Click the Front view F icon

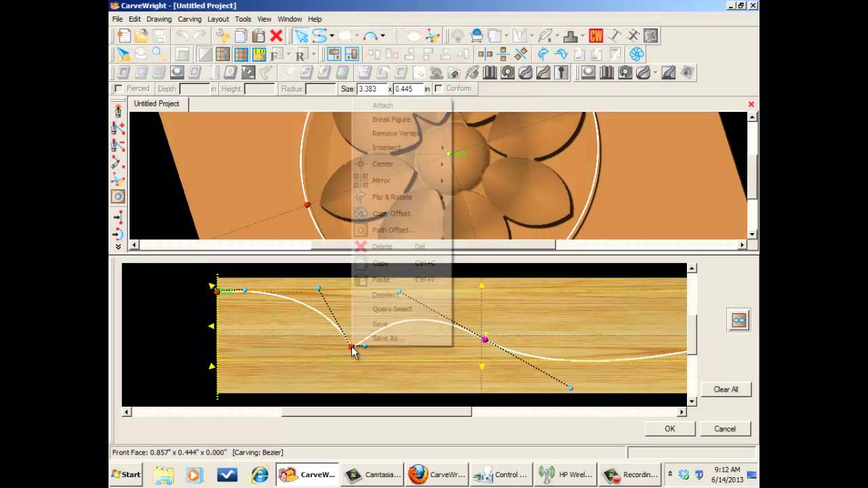coord(276,54)
